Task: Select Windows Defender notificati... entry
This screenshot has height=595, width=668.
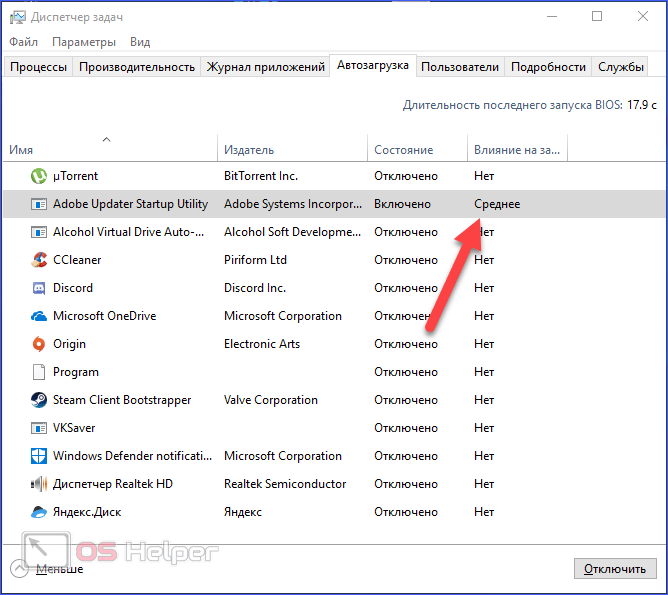Action: click(x=132, y=456)
